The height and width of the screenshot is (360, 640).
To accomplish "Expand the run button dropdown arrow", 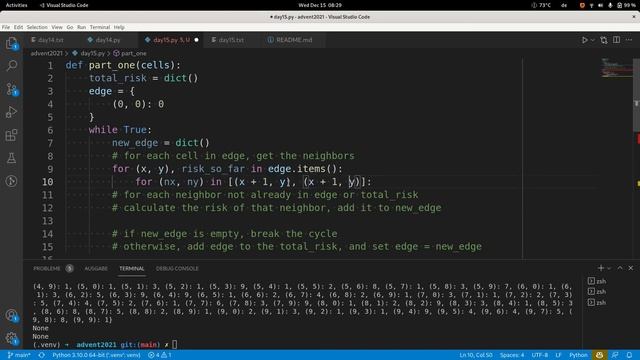I will 593,40.
